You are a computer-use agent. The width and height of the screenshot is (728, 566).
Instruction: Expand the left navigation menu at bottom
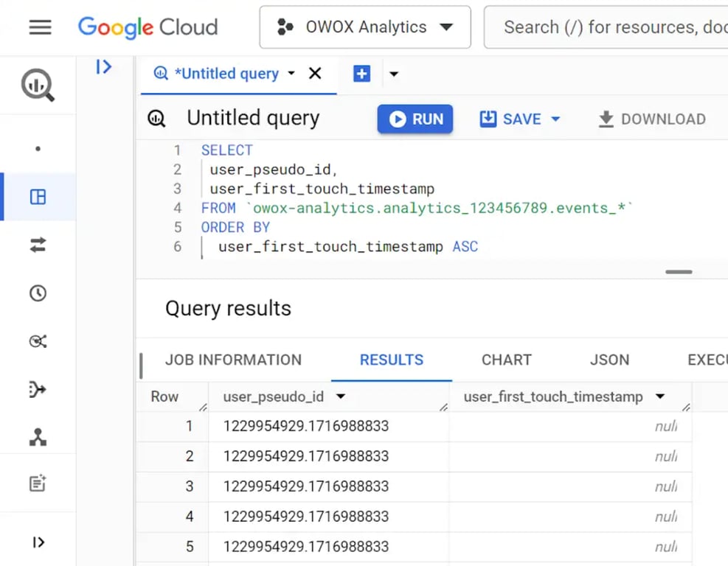coord(38,542)
